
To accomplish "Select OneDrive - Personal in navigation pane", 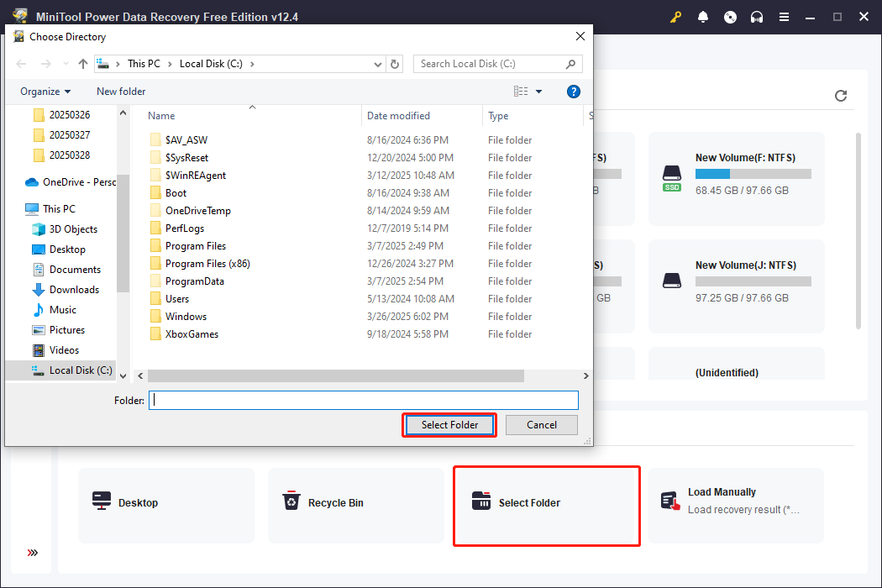I will click(71, 182).
